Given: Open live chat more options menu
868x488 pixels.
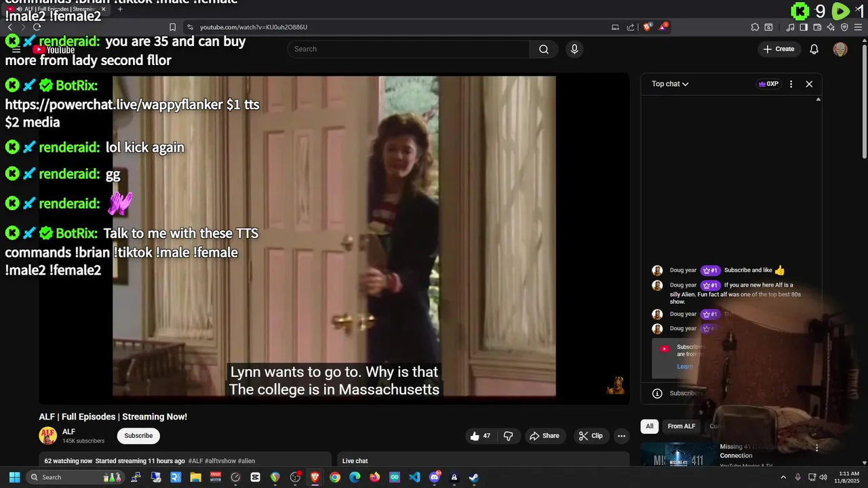Looking at the screenshot, I should tap(791, 84).
